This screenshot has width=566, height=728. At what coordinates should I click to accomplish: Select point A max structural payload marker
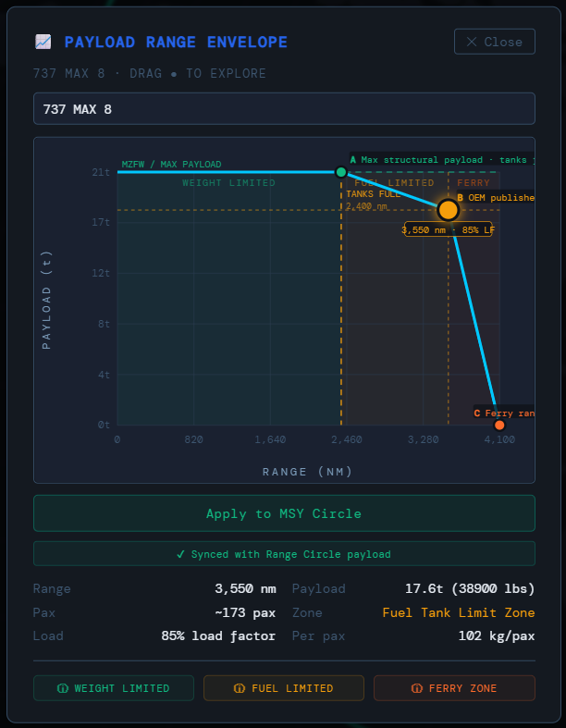[x=341, y=172]
